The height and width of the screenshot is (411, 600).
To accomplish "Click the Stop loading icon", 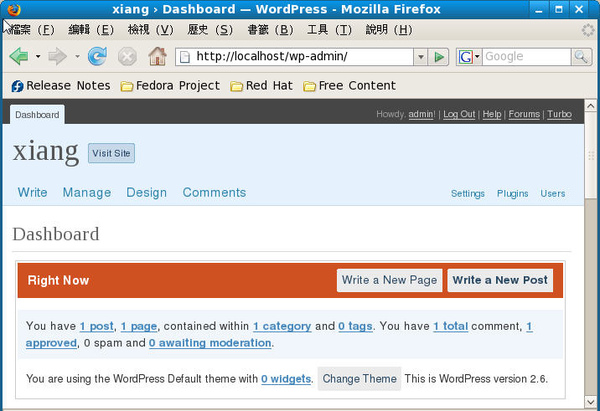I will pyautogui.click(x=127, y=57).
